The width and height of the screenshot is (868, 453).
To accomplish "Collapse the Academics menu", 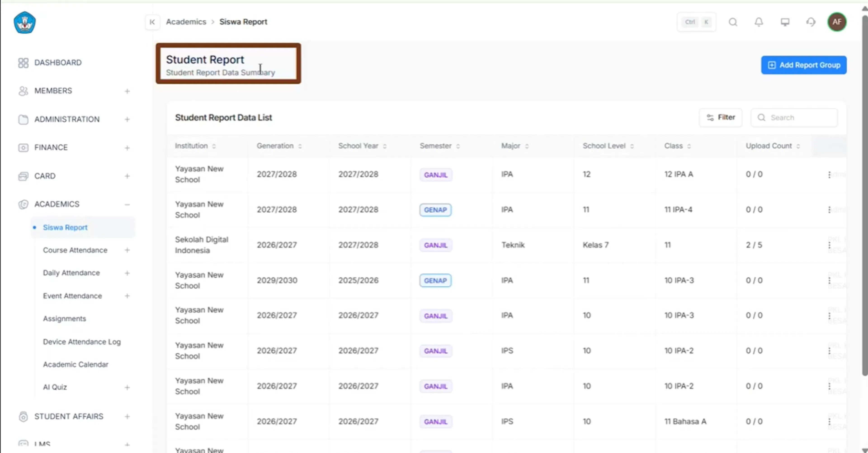I will point(127,205).
